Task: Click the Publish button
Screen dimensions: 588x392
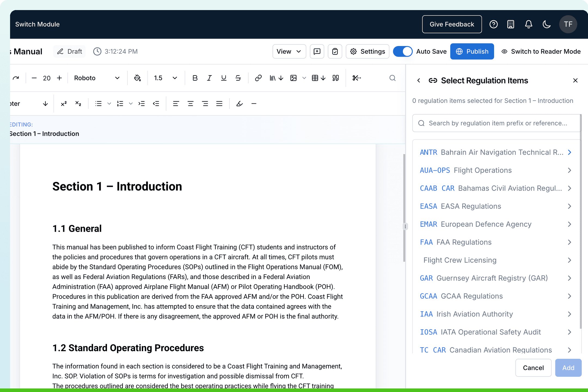Action: (x=472, y=51)
